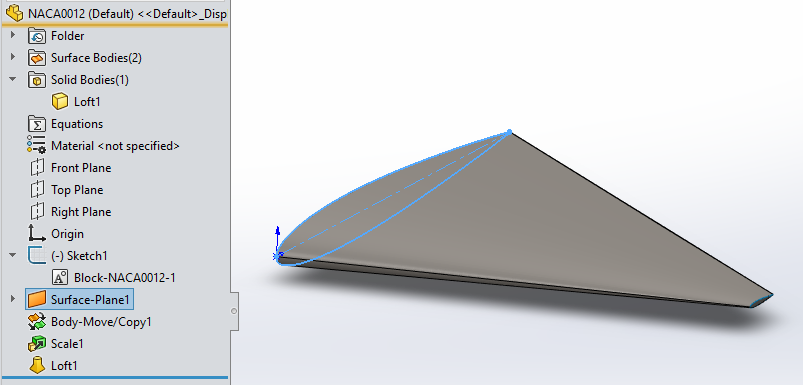This screenshot has width=803, height=385.
Task: Select Top Plane in feature tree
Action: (77, 190)
